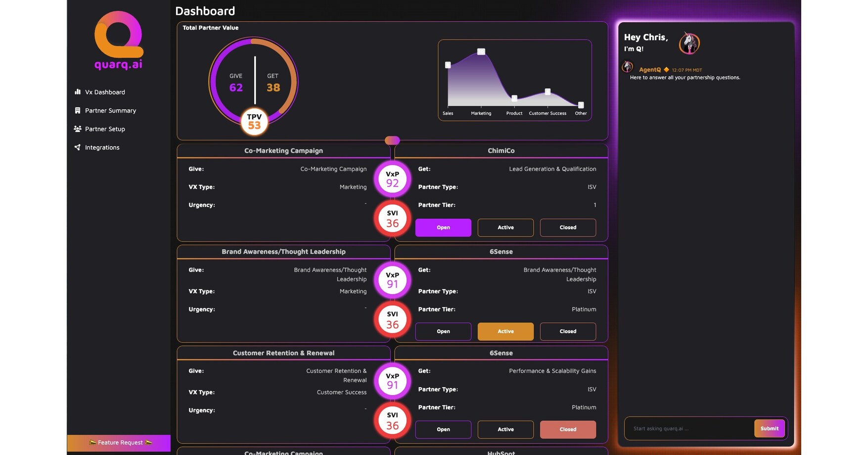Image resolution: width=868 pixels, height=455 pixels.
Task: Click the Integrations arrow icon
Action: [78, 147]
